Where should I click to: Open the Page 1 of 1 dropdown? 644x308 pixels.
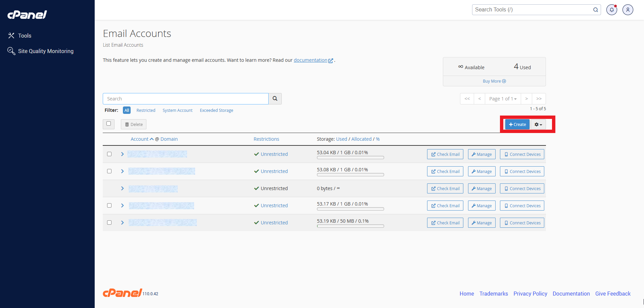(x=503, y=99)
